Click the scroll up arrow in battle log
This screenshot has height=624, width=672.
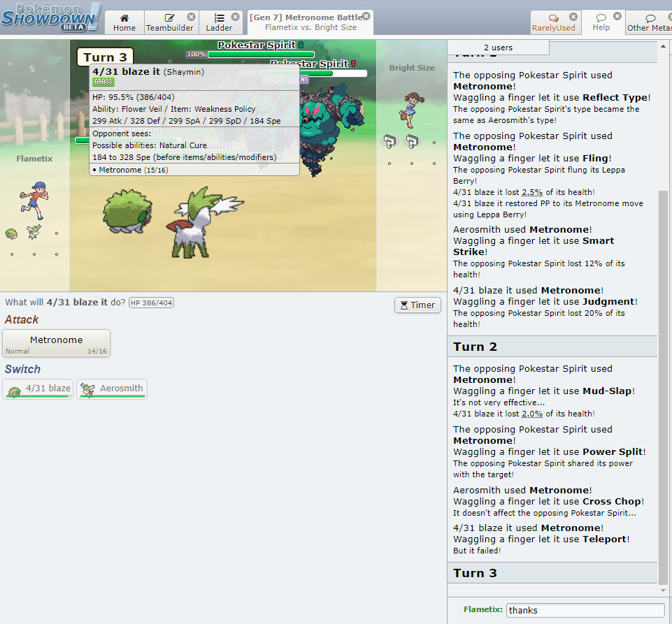(x=663, y=46)
